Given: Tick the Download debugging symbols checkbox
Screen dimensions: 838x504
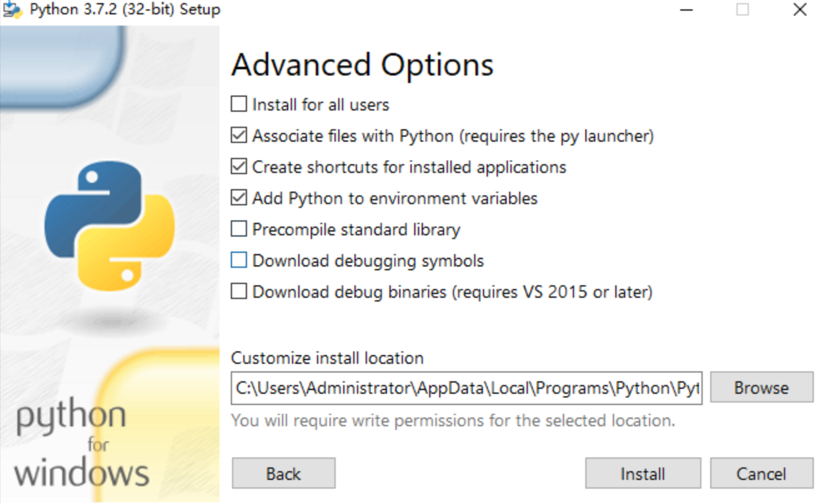Looking at the screenshot, I should 239,260.
